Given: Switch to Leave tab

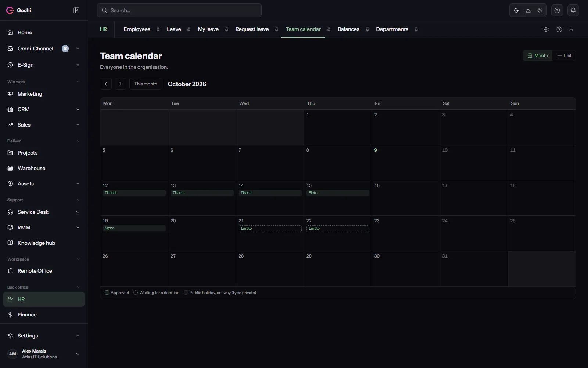Looking at the screenshot, I should click(x=174, y=29).
